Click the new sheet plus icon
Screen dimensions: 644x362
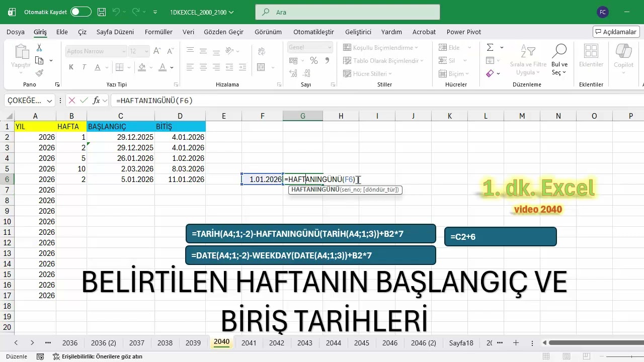(x=516, y=343)
